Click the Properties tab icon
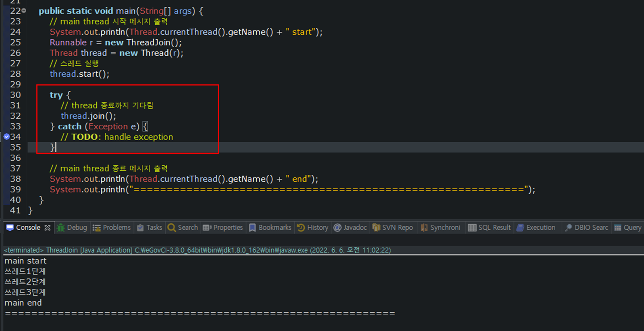The height and width of the screenshot is (331, 644). pos(207,228)
